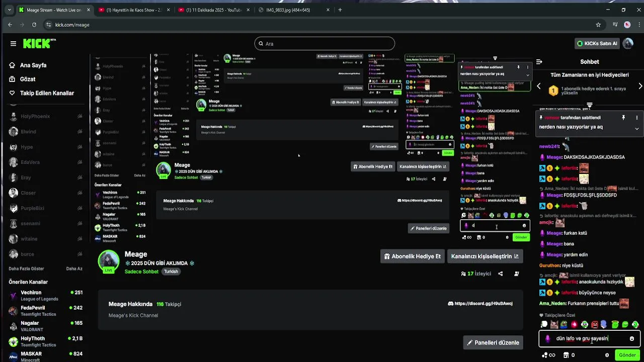This screenshot has width=644, height=362.
Task: Show fewer channels 'Daha Az'
Action: (x=74, y=268)
